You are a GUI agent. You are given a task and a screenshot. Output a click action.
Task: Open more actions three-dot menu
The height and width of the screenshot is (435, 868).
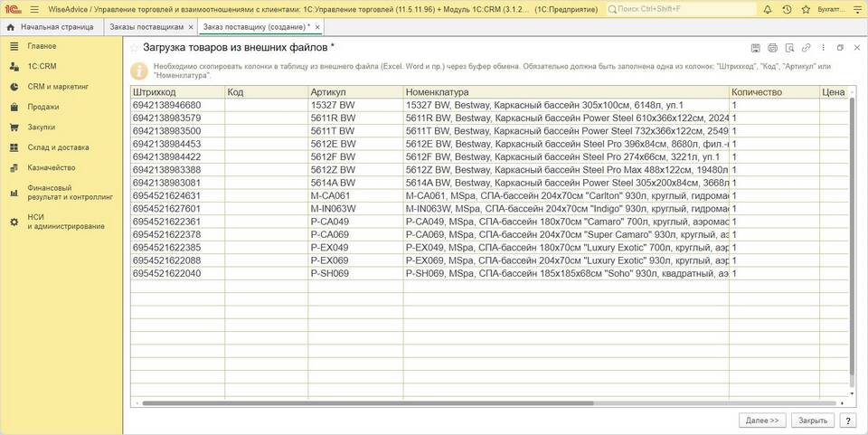click(x=823, y=48)
